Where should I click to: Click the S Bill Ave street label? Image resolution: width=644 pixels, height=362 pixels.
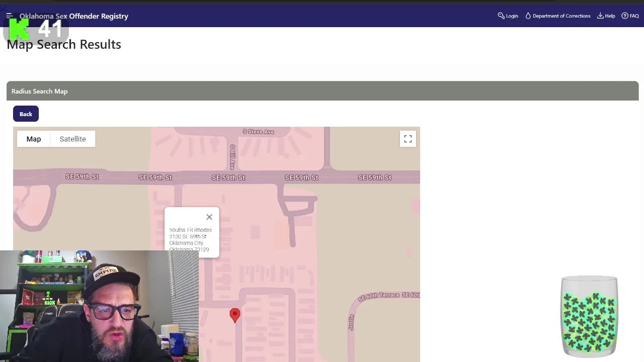(x=232, y=157)
